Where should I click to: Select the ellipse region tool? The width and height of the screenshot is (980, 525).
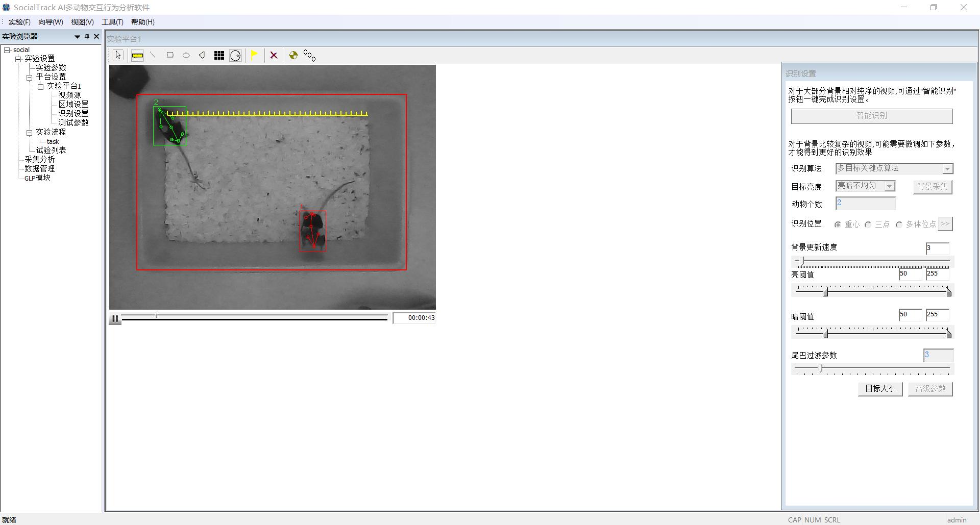pos(186,55)
